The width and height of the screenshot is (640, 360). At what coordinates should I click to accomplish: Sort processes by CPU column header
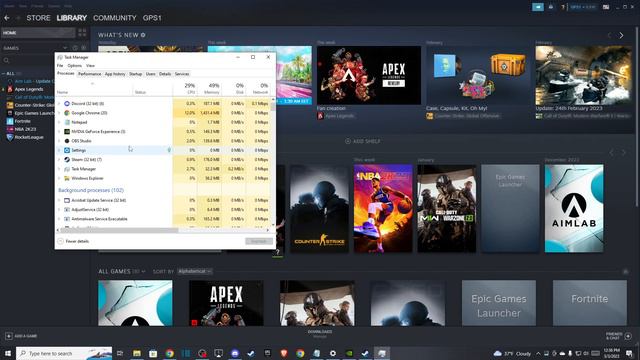pos(185,89)
